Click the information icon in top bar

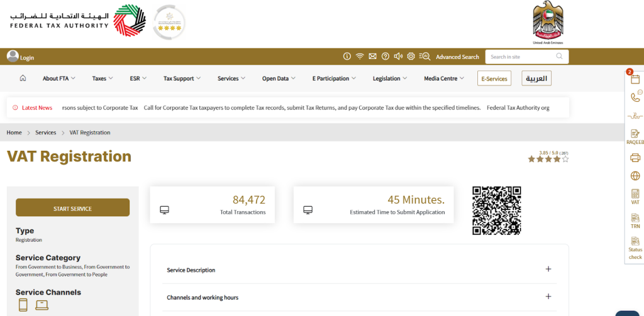pyautogui.click(x=347, y=57)
